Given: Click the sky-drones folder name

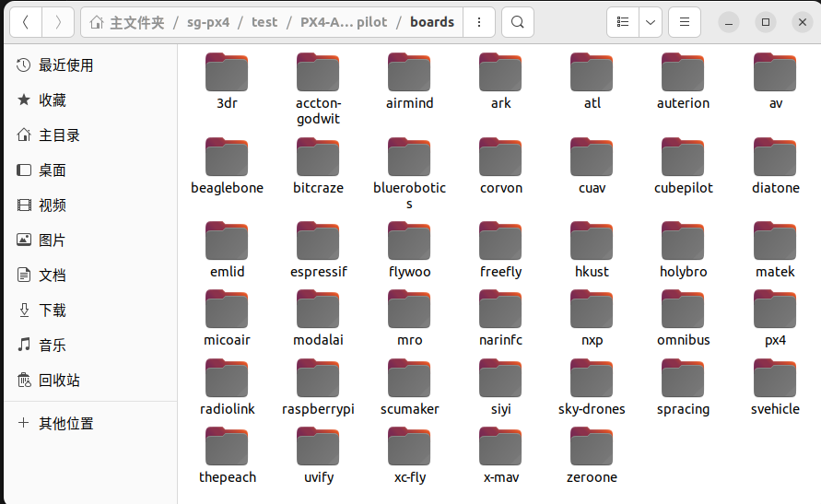Looking at the screenshot, I should pyautogui.click(x=592, y=409).
